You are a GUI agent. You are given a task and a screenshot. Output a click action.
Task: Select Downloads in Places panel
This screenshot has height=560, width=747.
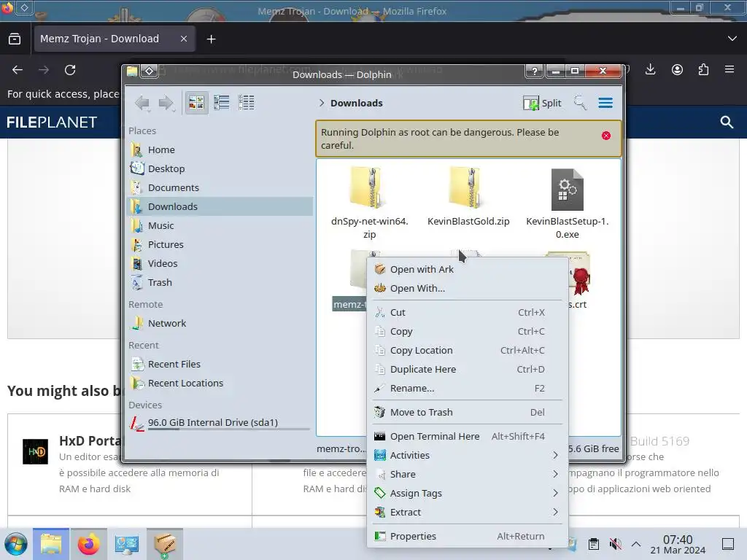[220, 206]
